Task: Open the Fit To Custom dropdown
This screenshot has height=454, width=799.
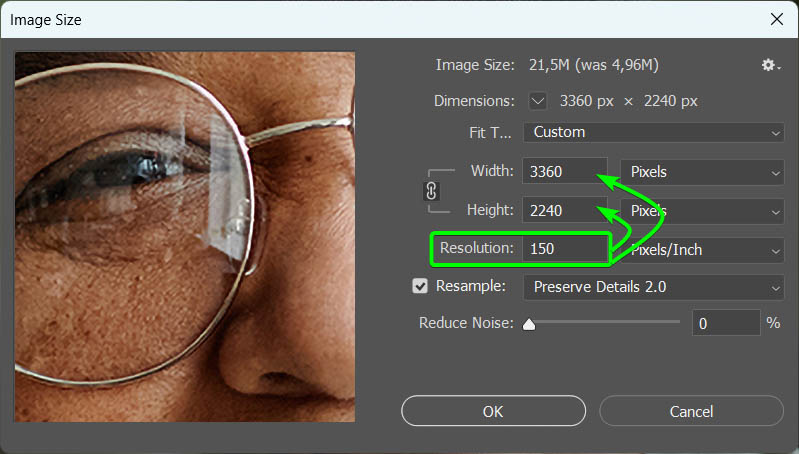Action: coord(654,132)
